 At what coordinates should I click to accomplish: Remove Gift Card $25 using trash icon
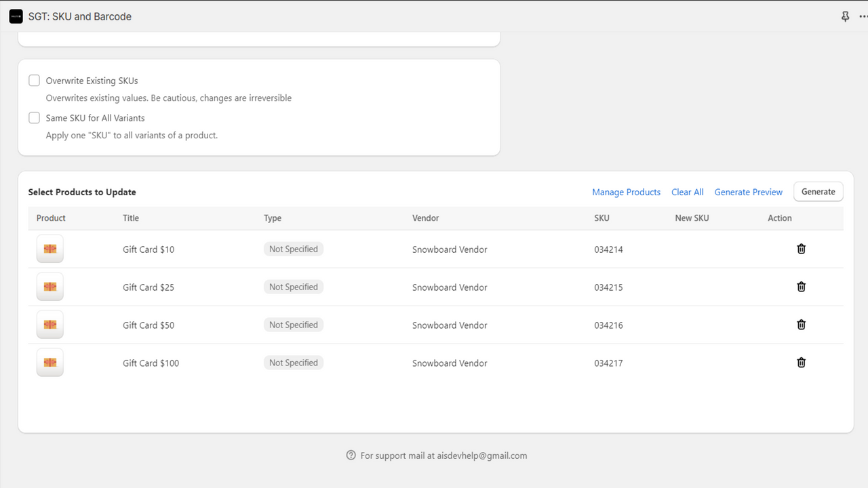pyautogui.click(x=801, y=287)
